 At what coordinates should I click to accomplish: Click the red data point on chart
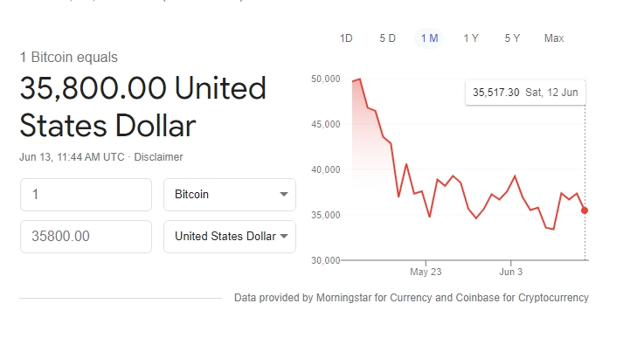(585, 210)
